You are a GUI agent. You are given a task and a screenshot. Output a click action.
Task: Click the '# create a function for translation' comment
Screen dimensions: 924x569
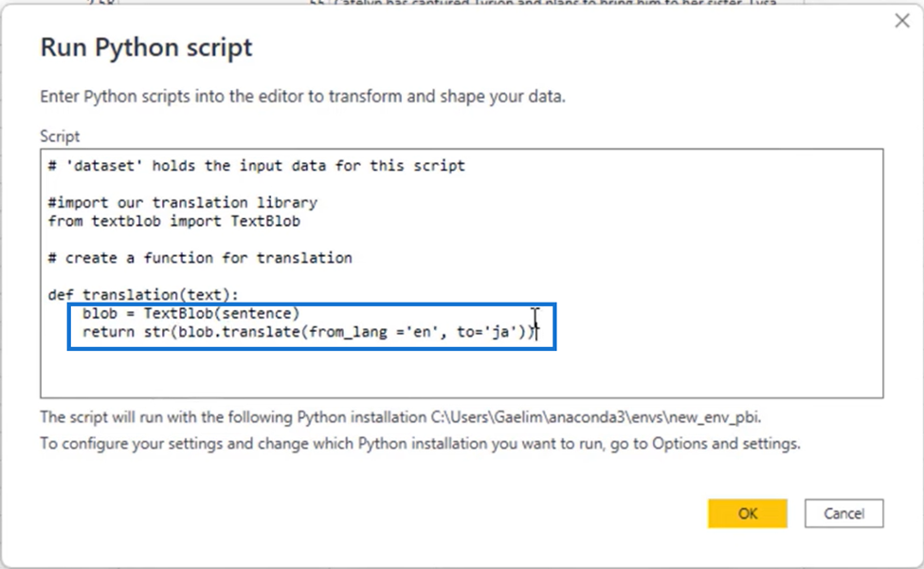(x=200, y=258)
